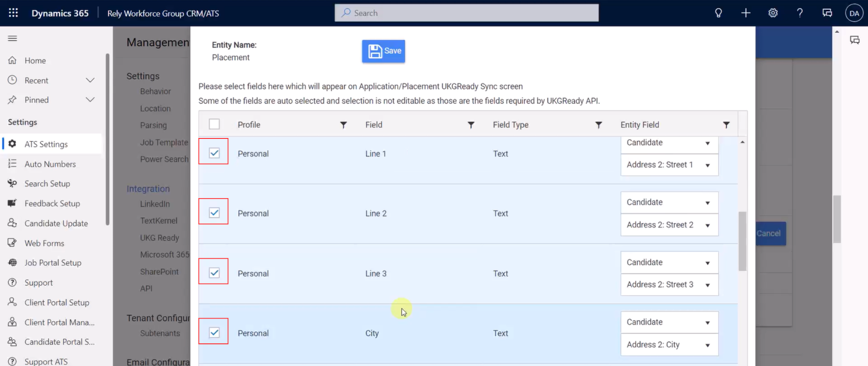Uncheck the City row checkbox
This screenshot has width=868, height=366.
coord(214,333)
